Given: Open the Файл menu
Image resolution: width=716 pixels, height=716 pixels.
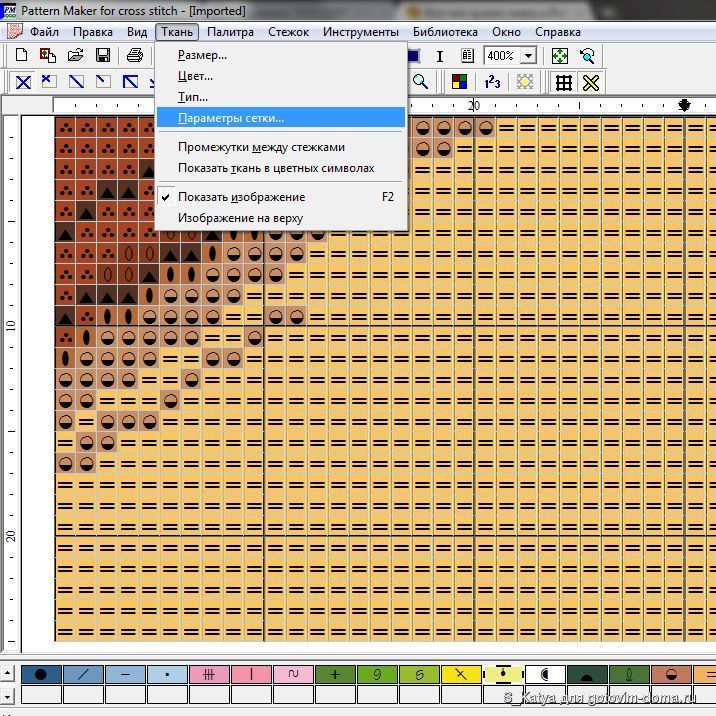Looking at the screenshot, I should [44, 32].
